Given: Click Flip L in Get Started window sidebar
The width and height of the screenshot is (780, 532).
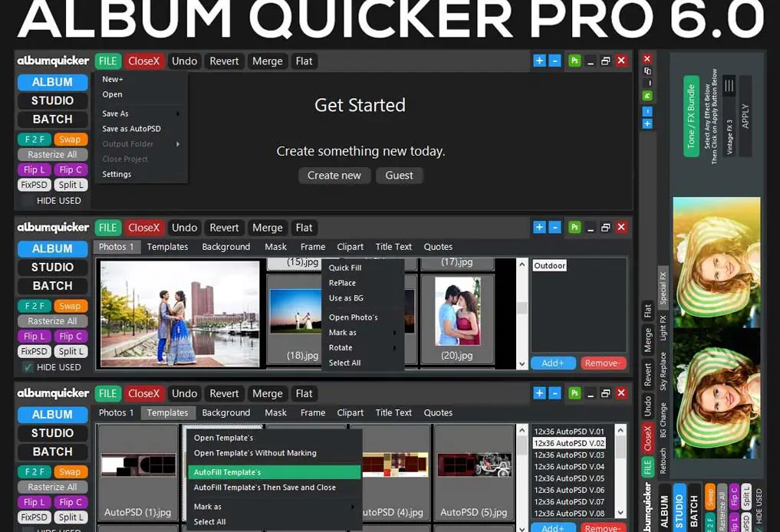Looking at the screenshot, I should click(x=35, y=169).
